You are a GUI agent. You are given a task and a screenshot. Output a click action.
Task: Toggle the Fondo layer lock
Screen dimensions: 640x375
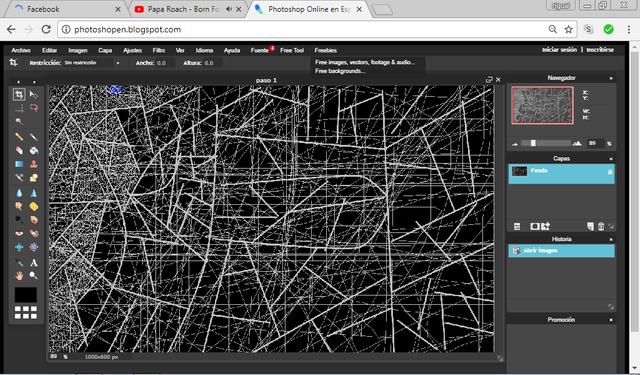coord(610,172)
